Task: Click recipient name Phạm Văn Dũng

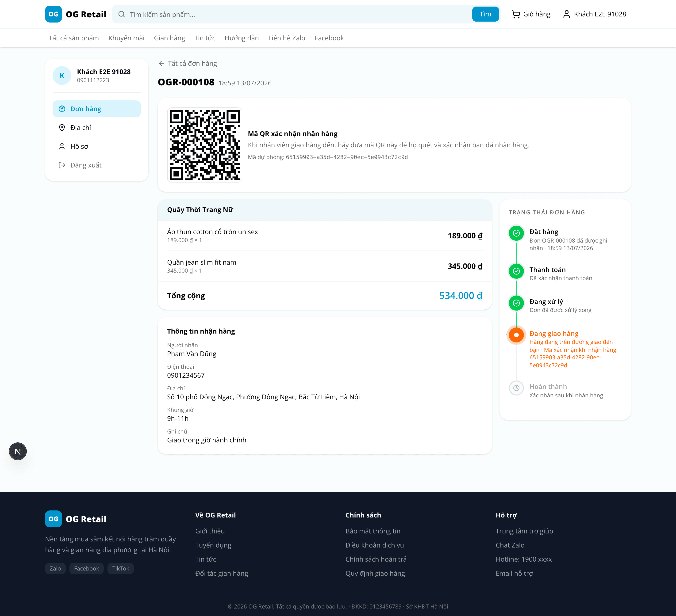Action: tap(192, 354)
